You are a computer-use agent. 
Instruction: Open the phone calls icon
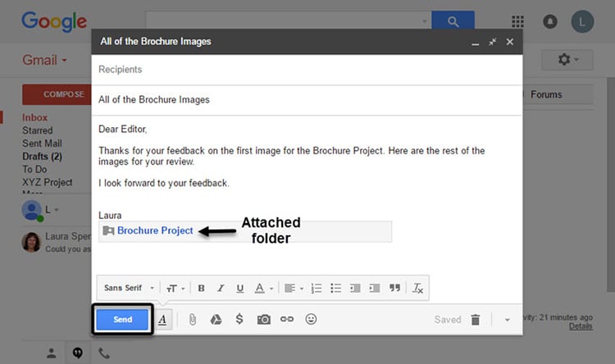[x=104, y=353]
